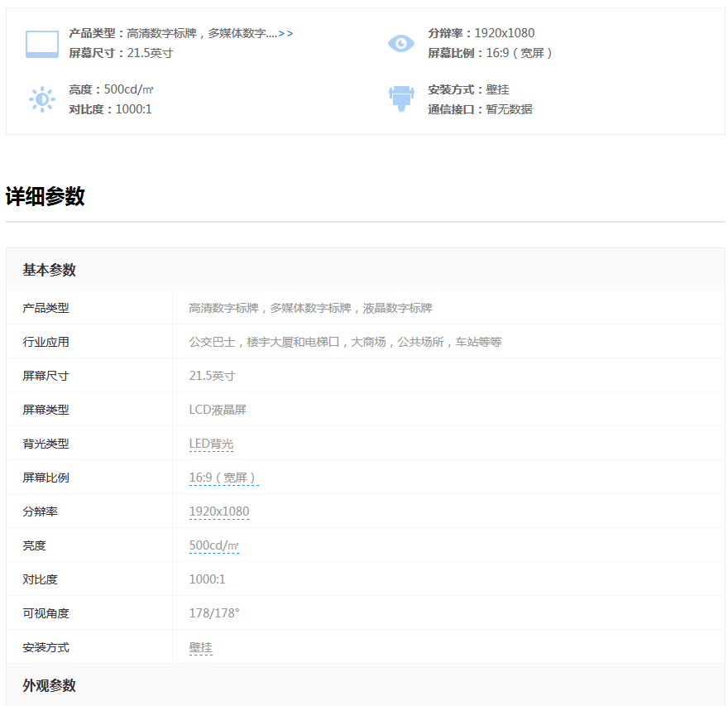
Task: Click the 产品类型 row label in table
Action: (45, 308)
